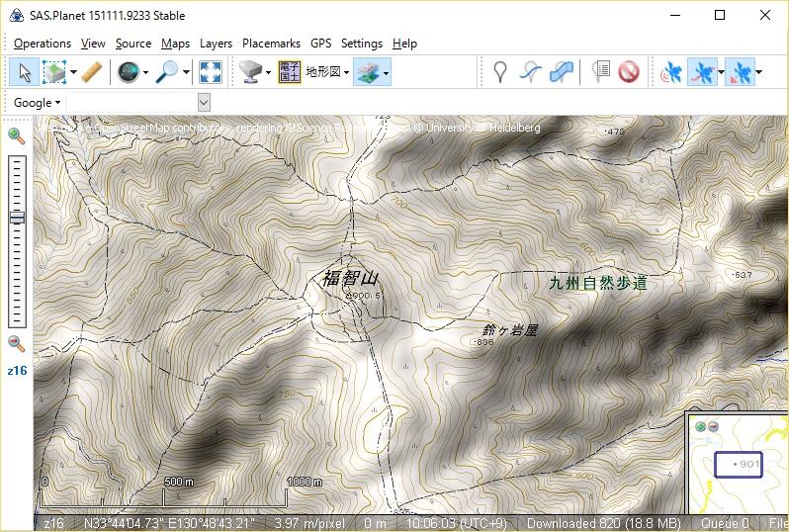The width and height of the screenshot is (789, 532).
Task: Open the Maps menu
Action: [175, 44]
